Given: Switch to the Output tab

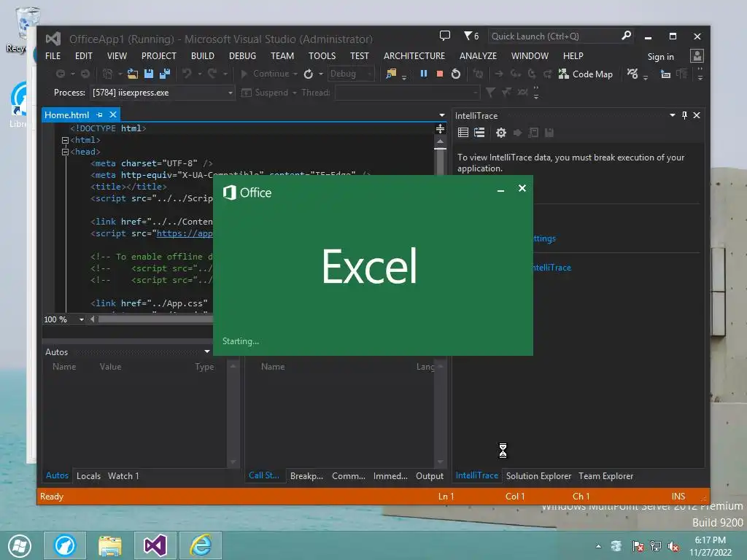Looking at the screenshot, I should click(x=429, y=476).
